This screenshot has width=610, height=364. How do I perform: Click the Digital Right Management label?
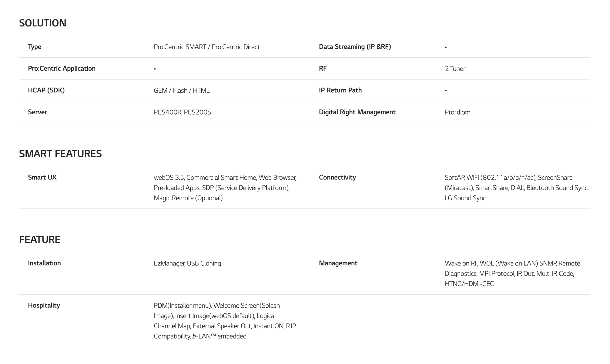pyautogui.click(x=357, y=112)
